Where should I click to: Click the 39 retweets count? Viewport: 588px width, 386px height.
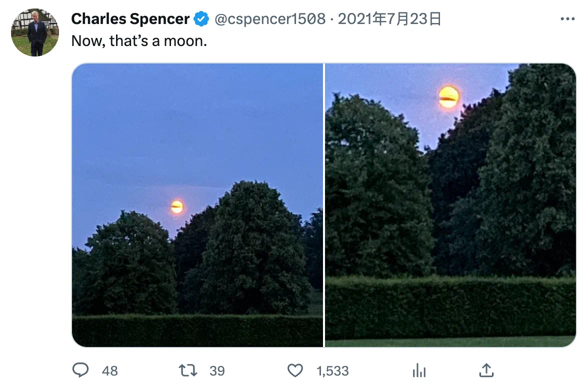coord(217,371)
